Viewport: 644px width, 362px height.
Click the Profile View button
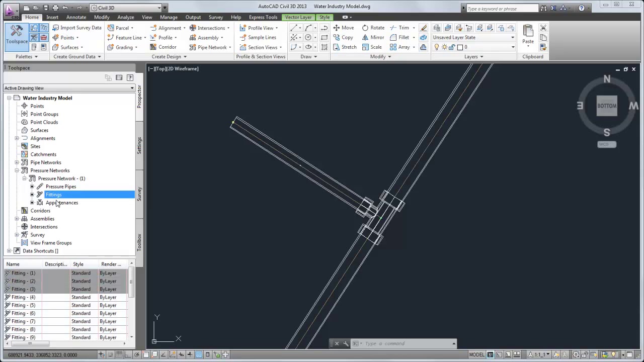[259, 28]
